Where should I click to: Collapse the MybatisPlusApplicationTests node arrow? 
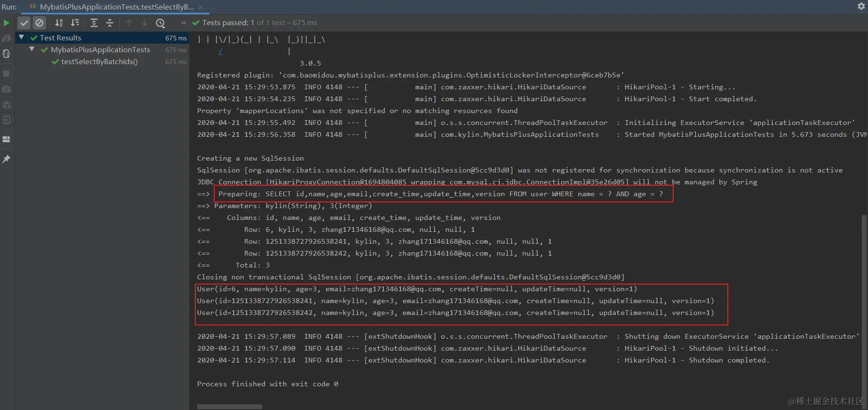tap(32, 49)
